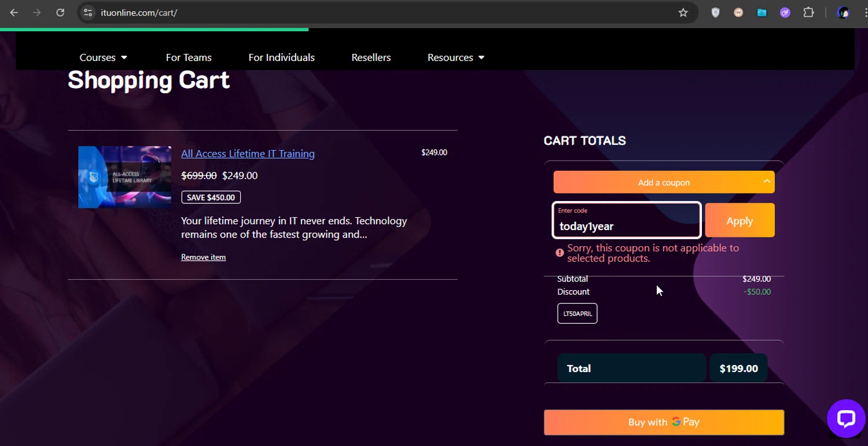View site information icon in address bar
This screenshot has height=446, width=868.
pyautogui.click(x=88, y=12)
